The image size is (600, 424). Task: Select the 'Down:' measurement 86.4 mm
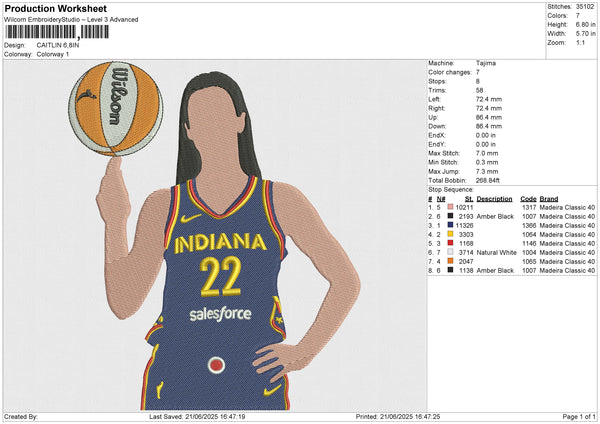coord(489,126)
